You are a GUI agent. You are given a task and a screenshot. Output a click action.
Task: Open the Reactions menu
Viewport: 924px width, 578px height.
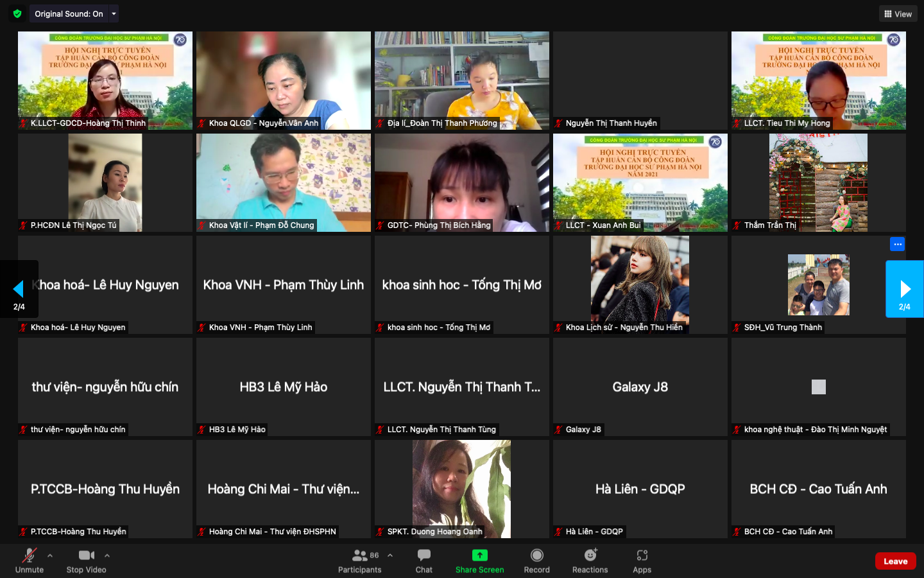(x=590, y=561)
